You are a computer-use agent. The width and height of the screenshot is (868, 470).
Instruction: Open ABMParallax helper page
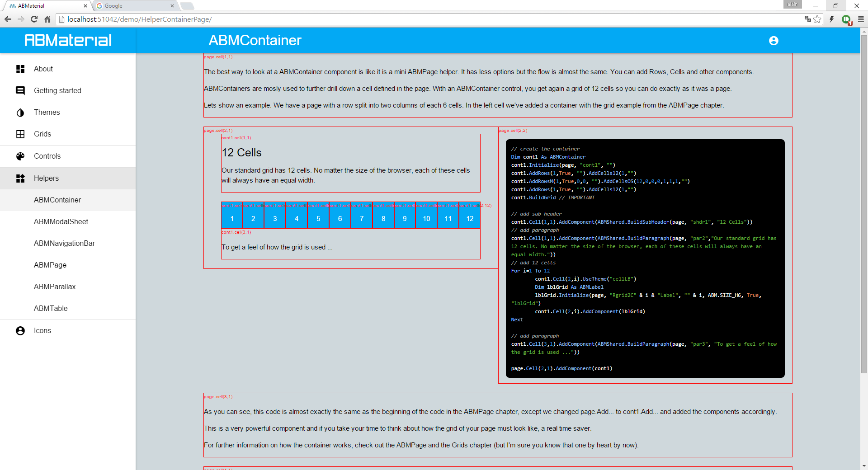point(68,287)
